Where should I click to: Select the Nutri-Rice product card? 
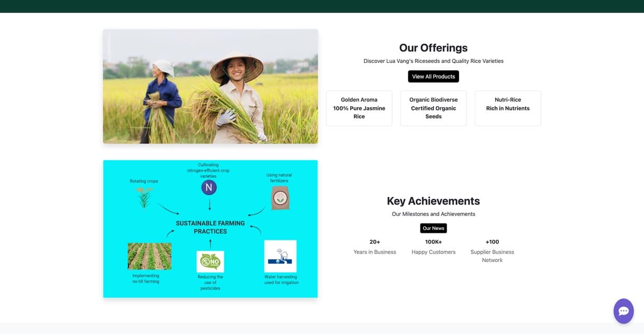(508, 108)
